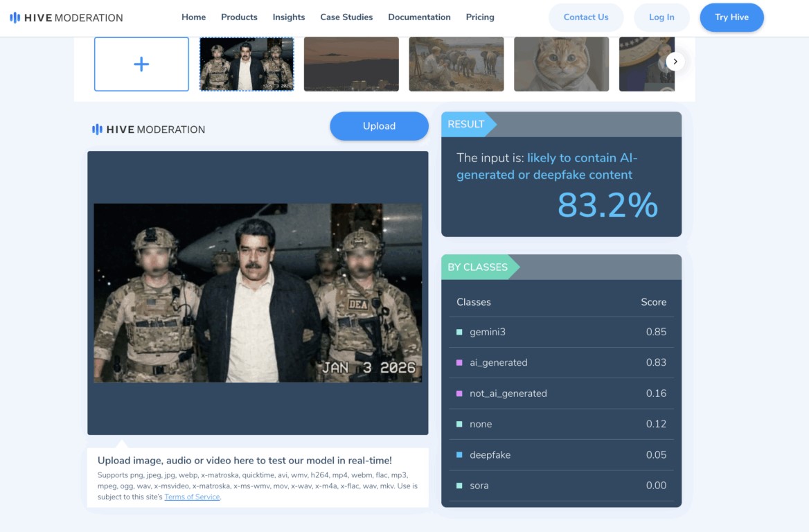Click the Try Hive button

(731, 17)
